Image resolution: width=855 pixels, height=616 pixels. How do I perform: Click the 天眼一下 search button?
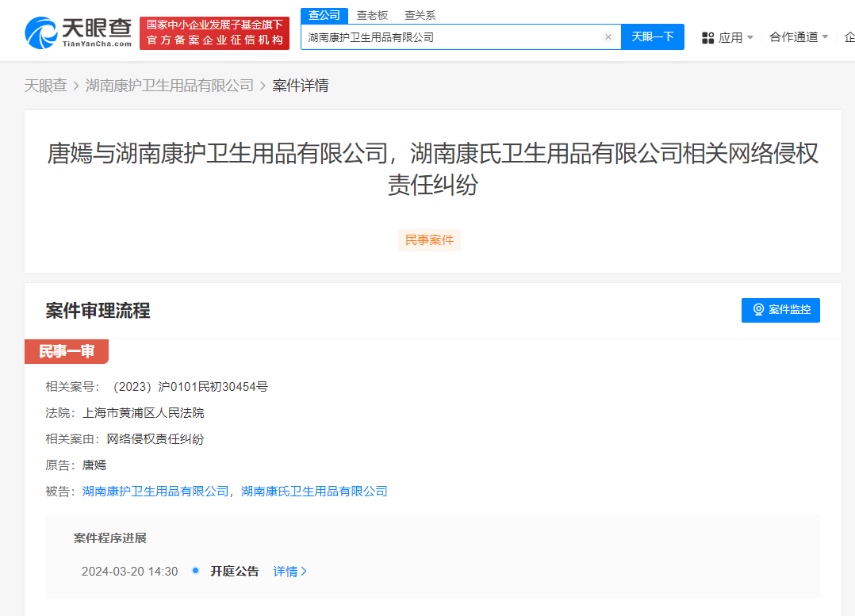(x=653, y=37)
